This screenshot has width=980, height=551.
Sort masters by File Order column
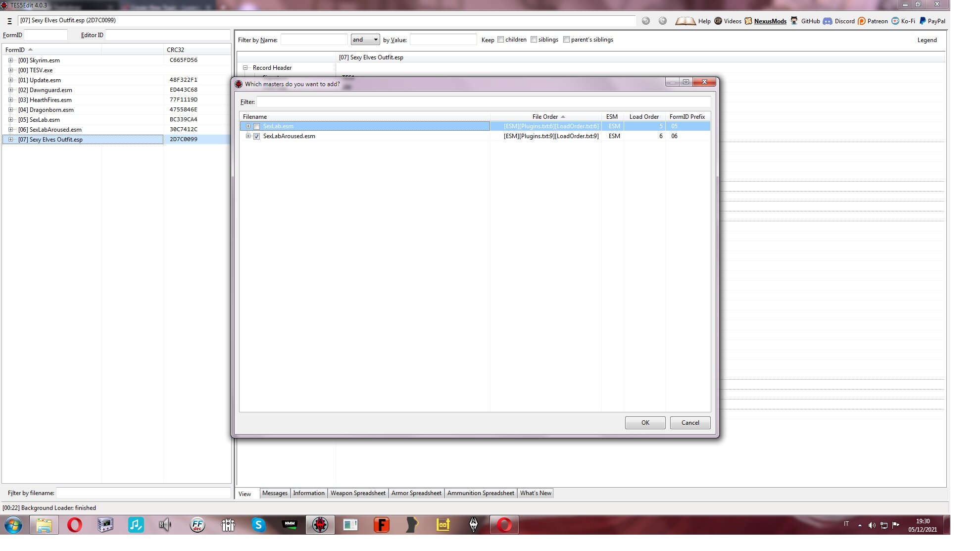point(546,117)
